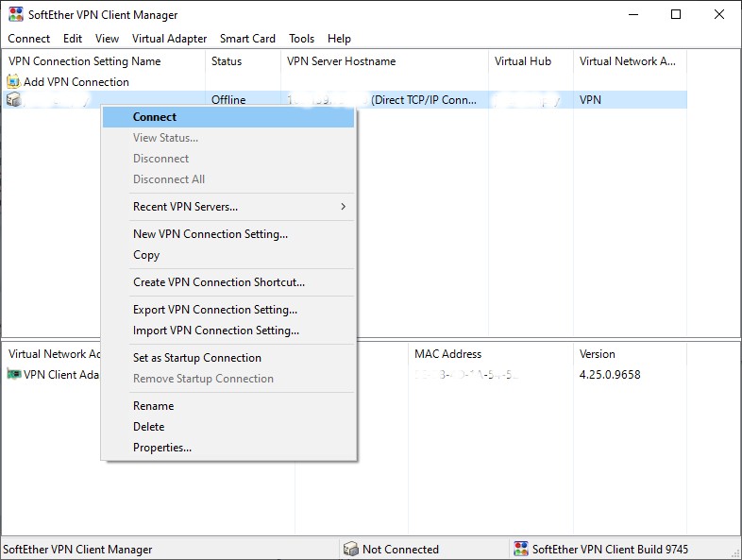Expand Recent VPN Servers submenu arrow
The image size is (742, 560).
coord(343,207)
